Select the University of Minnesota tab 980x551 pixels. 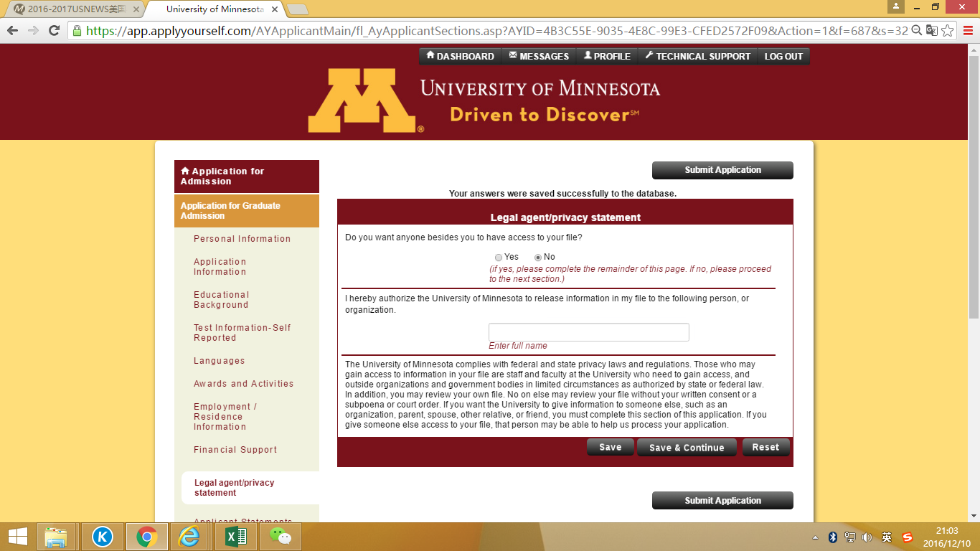[215, 9]
